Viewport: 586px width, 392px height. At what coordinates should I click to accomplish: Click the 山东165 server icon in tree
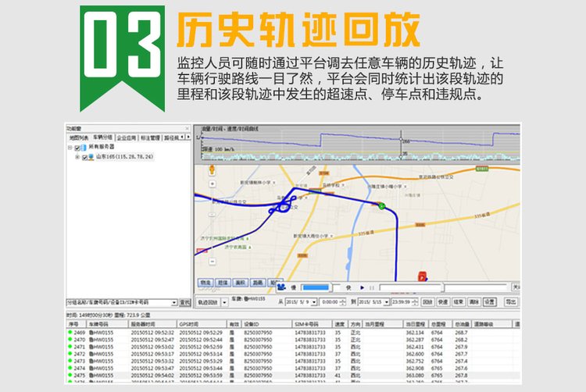(91, 156)
